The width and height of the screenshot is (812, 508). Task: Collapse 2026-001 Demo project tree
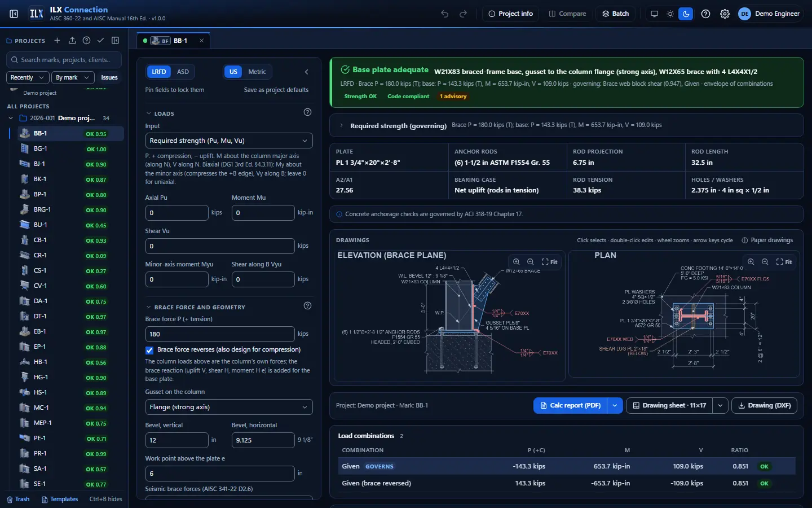11,118
